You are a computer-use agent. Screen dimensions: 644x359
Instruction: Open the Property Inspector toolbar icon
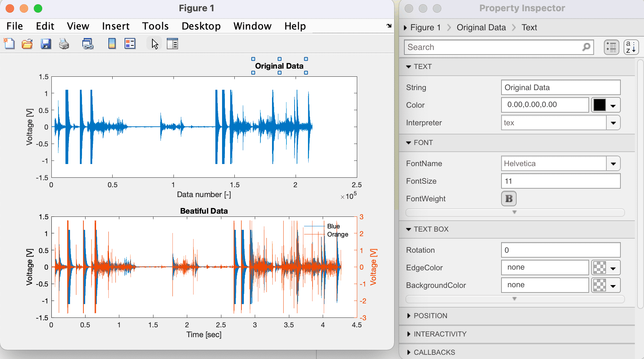172,44
